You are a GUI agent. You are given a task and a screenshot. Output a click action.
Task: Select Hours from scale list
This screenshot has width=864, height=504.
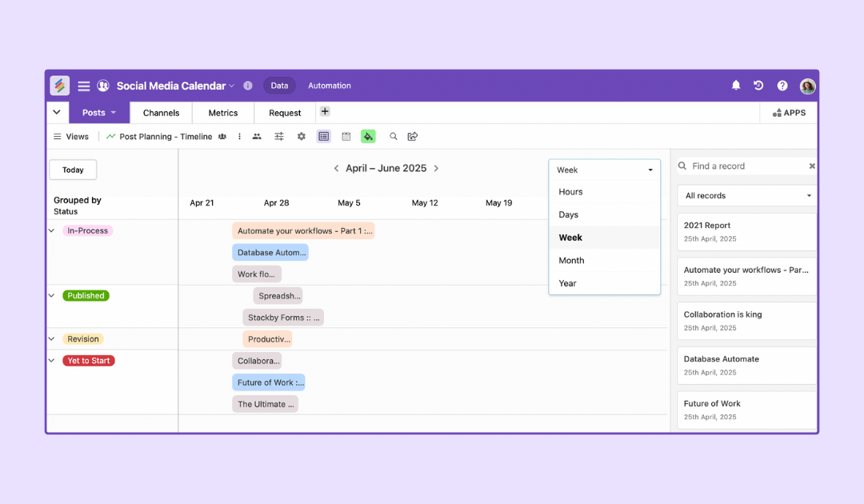605,192
